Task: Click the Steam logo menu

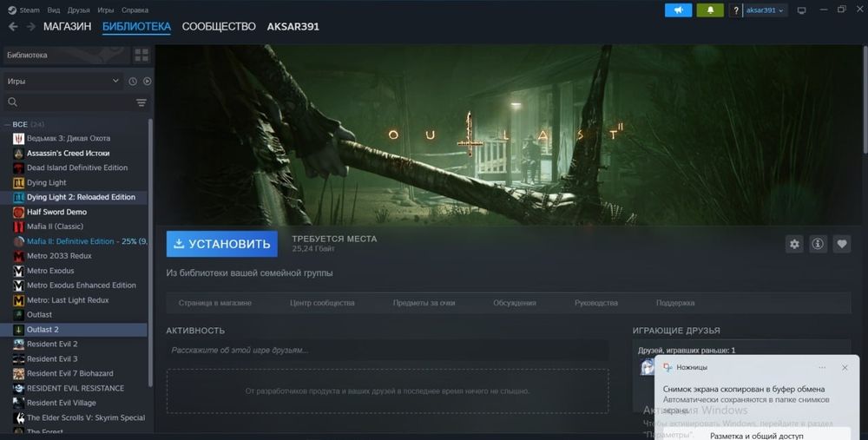Action: [x=23, y=10]
